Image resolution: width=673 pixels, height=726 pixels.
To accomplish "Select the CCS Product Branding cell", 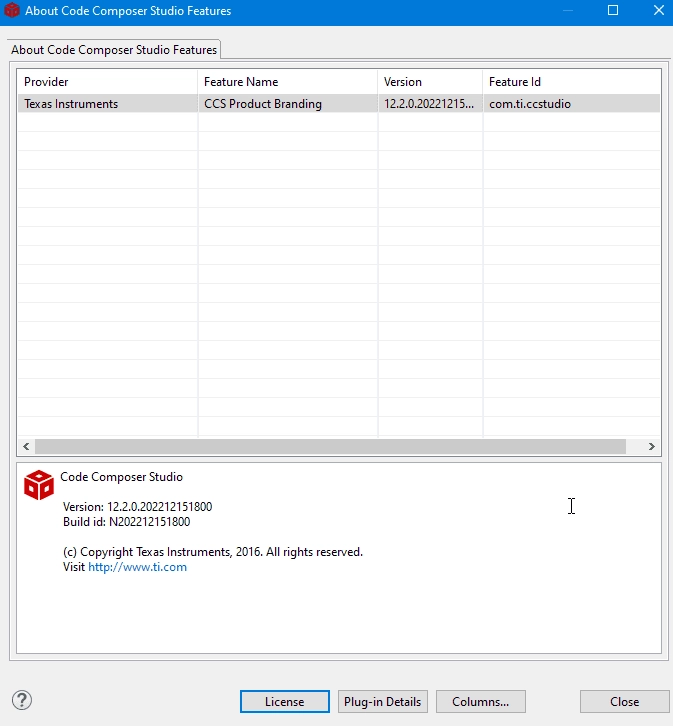I will (287, 104).
